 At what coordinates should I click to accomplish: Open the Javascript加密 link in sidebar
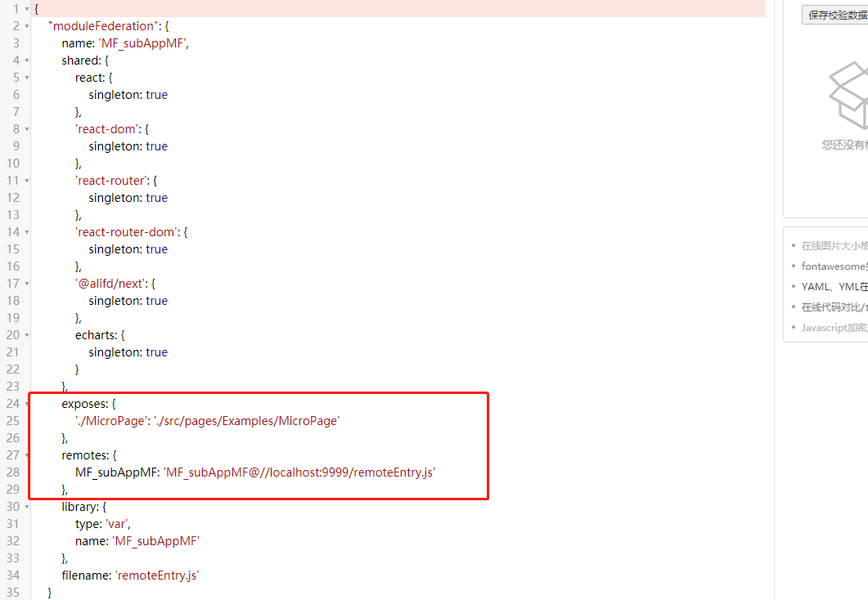[x=834, y=327]
